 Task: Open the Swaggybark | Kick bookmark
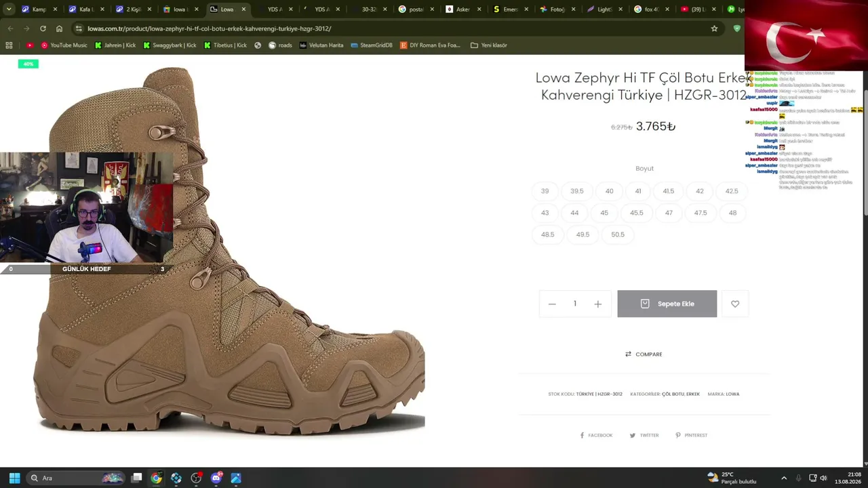(x=170, y=45)
